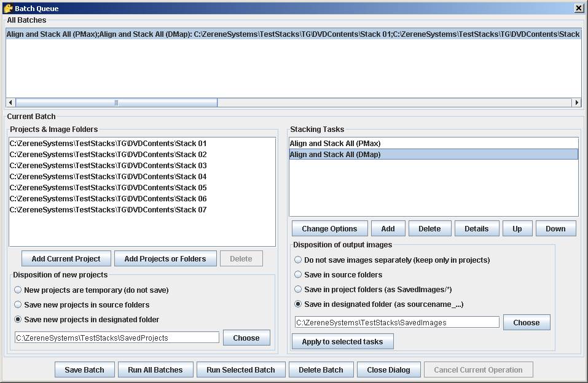Click the Close Dialog button

click(388, 369)
